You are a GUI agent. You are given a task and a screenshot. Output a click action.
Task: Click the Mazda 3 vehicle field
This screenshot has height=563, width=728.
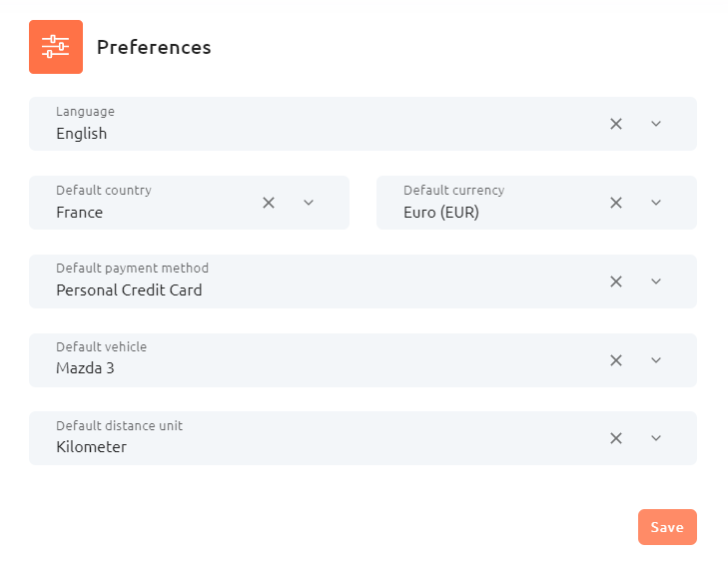click(x=363, y=360)
